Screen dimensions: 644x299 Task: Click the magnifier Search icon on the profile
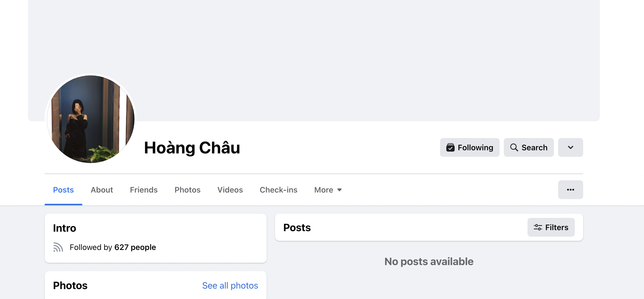(514, 147)
